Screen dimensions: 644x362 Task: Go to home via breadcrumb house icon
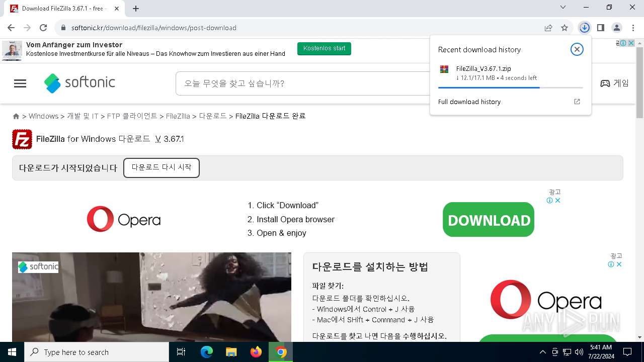(x=16, y=116)
